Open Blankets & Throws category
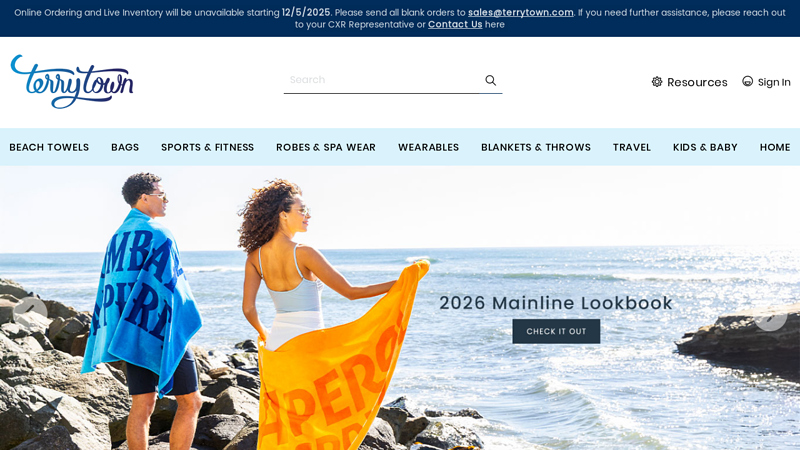Image resolution: width=800 pixels, height=450 pixels. [x=536, y=147]
